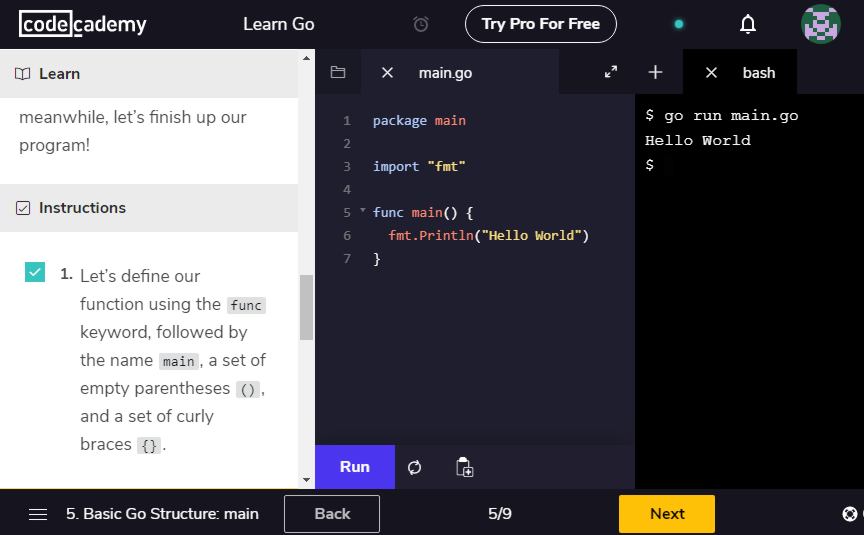
Task: Reset the workspace with refresh icon
Action: (x=414, y=467)
